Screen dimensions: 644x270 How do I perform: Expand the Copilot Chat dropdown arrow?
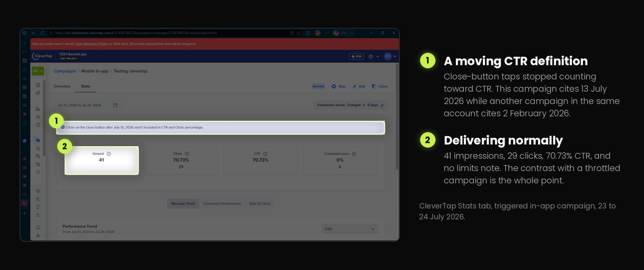[x=352, y=33]
